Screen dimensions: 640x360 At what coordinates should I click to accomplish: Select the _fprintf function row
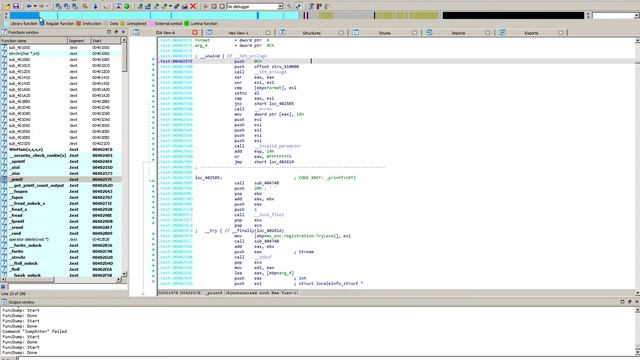pos(61,221)
